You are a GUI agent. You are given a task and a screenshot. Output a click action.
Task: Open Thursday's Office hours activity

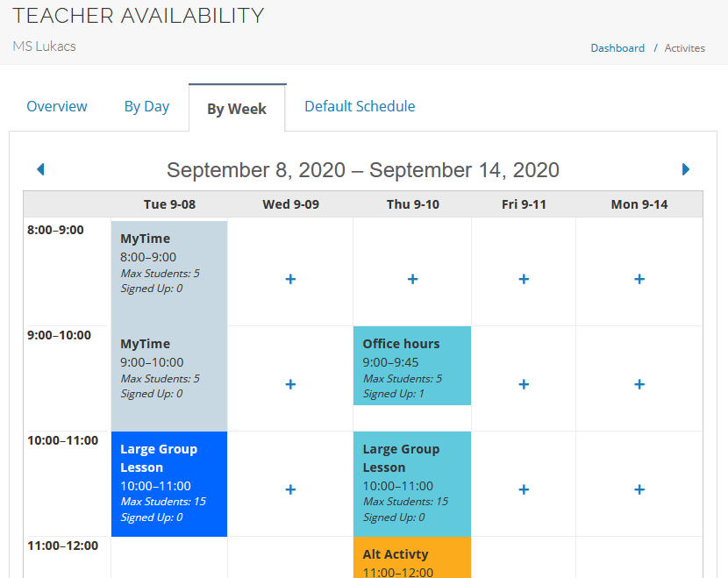click(412, 366)
